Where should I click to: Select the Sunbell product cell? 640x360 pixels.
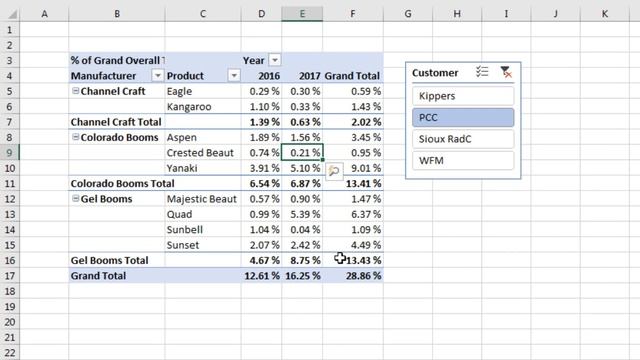tap(203, 230)
